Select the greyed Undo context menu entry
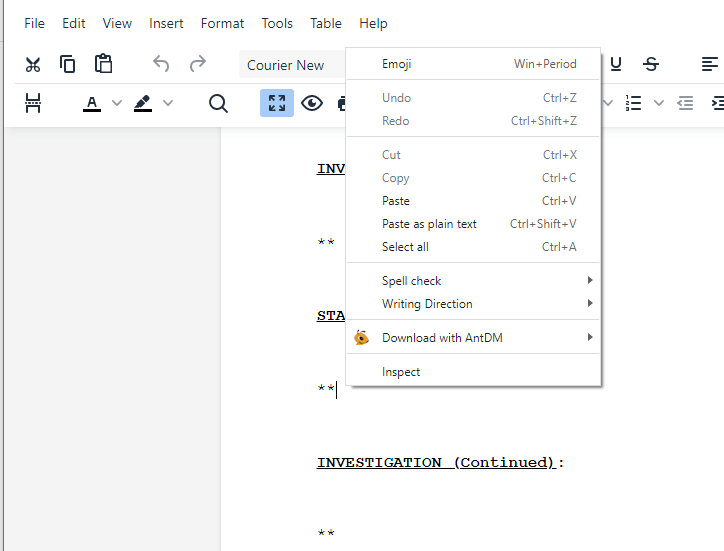The width and height of the screenshot is (724, 551). 473,98
